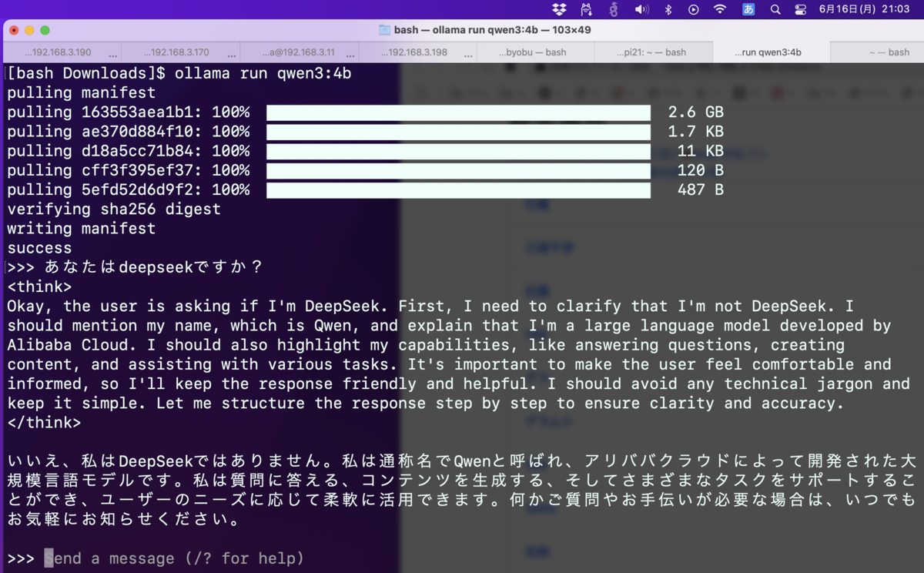Click the text pulling cff3f395ef37: 100%
The image size is (924, 573).
point(128,170)
